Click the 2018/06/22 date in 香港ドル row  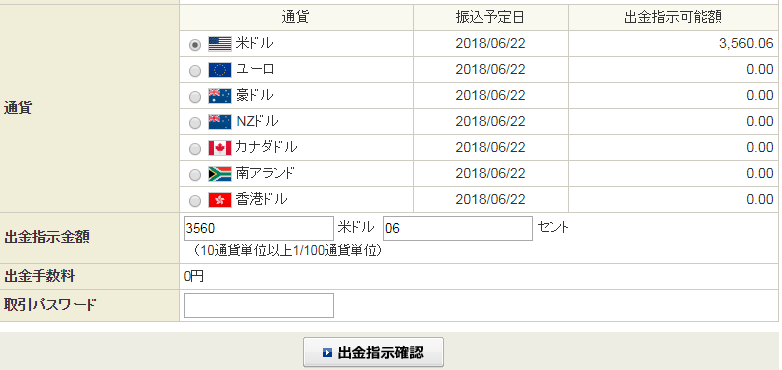(x=490, y=199)
